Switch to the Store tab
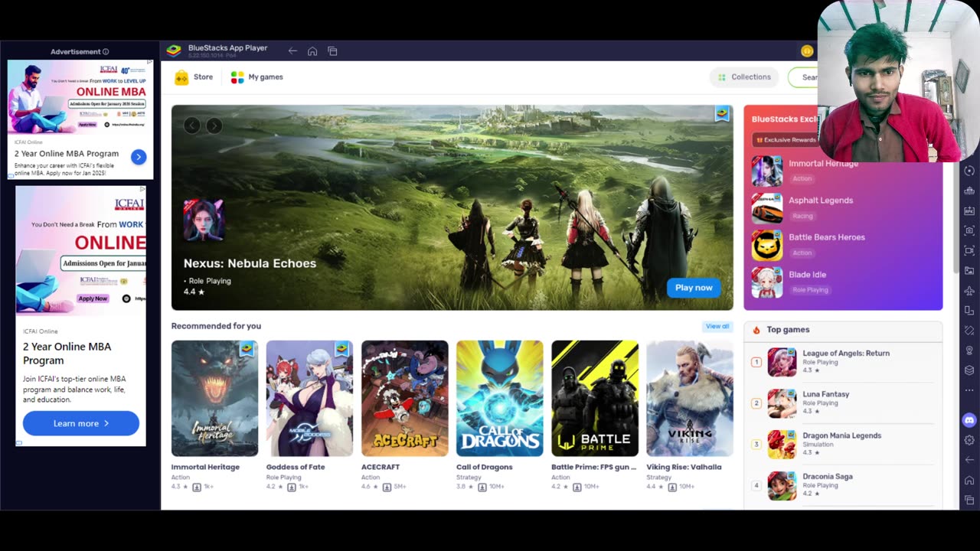 click(194, 77)
